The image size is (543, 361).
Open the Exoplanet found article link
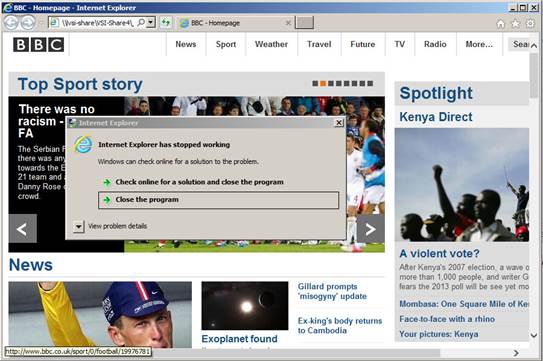[239, 338]
